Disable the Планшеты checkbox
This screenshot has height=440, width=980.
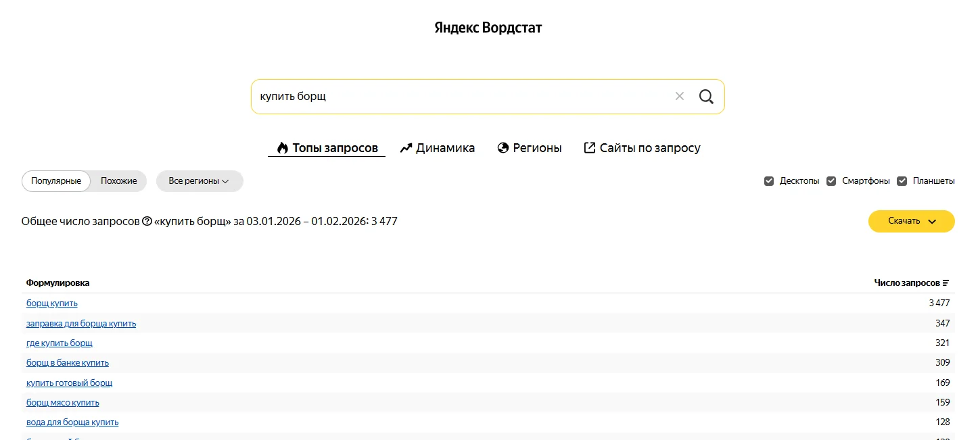coord(902,181)
